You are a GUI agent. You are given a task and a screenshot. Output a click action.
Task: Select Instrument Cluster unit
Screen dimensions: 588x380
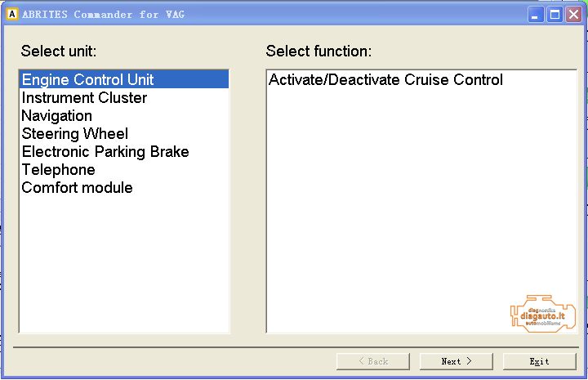click(x=84, y=98)
